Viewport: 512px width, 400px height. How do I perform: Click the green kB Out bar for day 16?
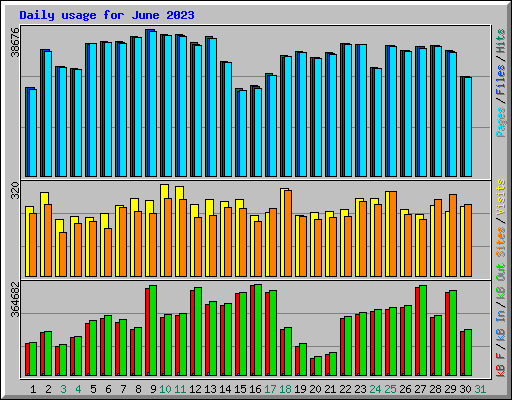(258, 330)
